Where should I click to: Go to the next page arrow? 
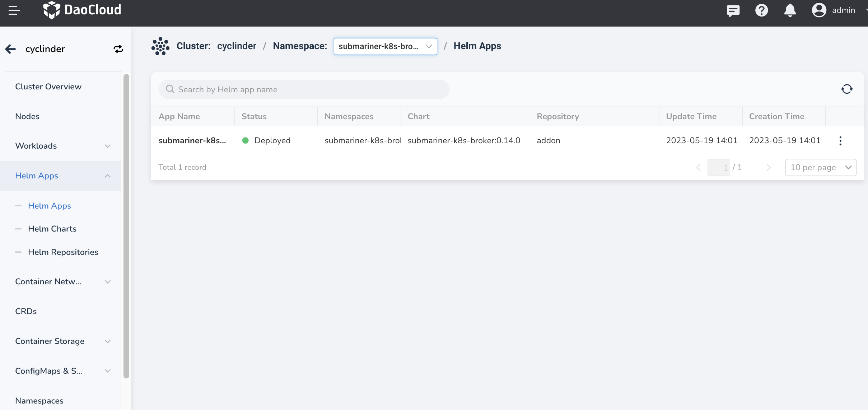[769, 167]
